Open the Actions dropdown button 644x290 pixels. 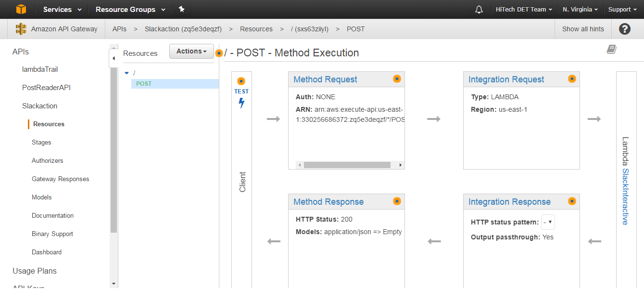pyautogui.click(x=191, y=51)
